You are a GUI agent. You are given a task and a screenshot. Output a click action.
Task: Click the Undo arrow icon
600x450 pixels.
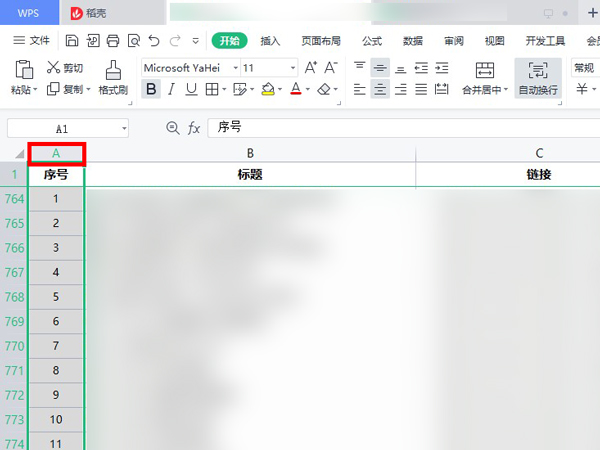pos(153,41)
